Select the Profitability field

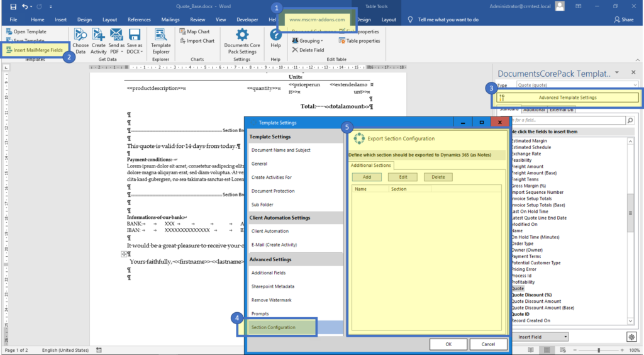(x=523, y=282)
